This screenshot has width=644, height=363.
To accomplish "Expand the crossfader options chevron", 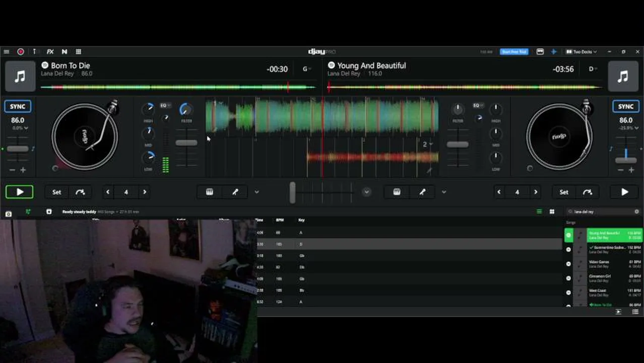I will (366, 192).
